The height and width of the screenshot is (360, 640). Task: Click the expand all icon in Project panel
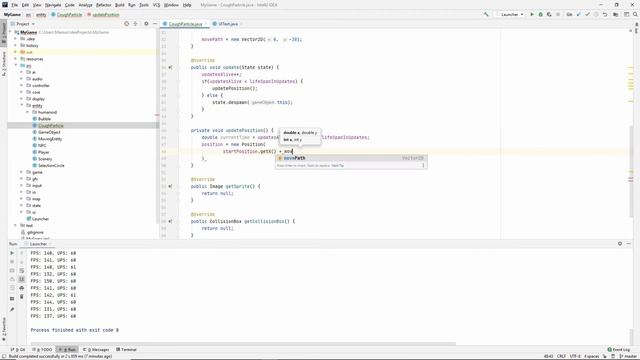136,24
